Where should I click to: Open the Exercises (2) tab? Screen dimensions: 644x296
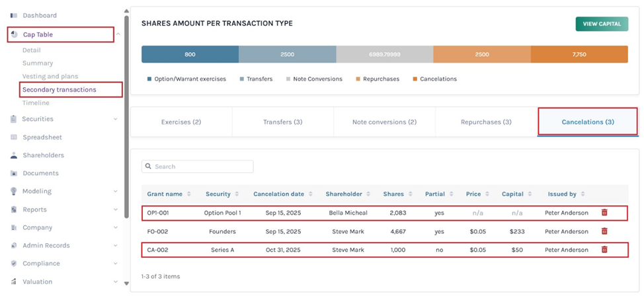[x=181, y=122]
